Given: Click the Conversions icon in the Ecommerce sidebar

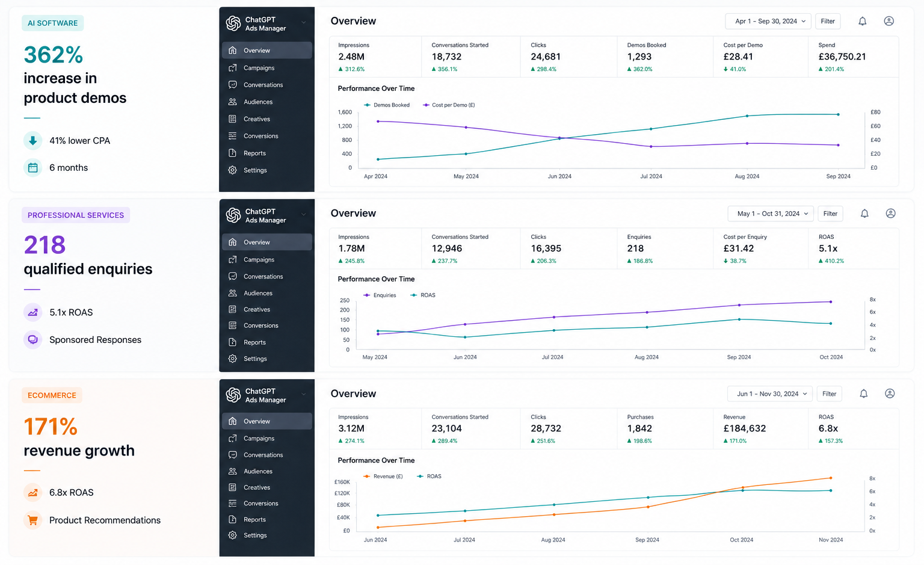Looking at the screenshot, I should (x=233, y=503).
